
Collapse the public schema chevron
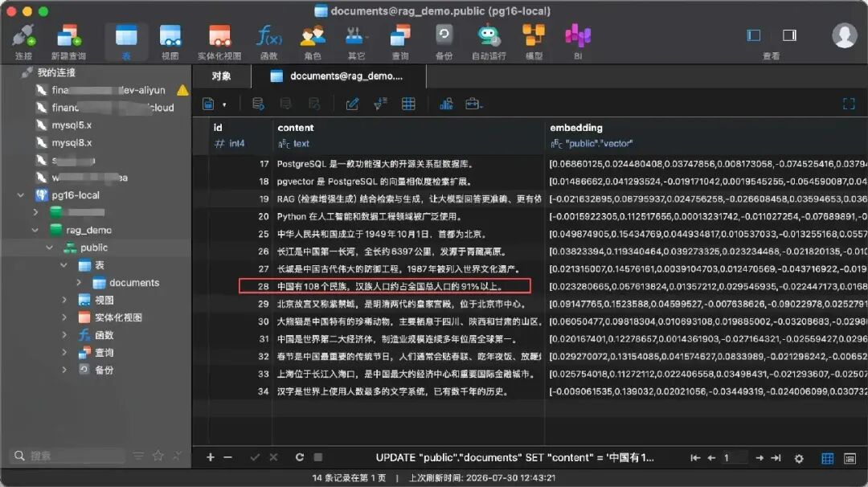point(49,248)
